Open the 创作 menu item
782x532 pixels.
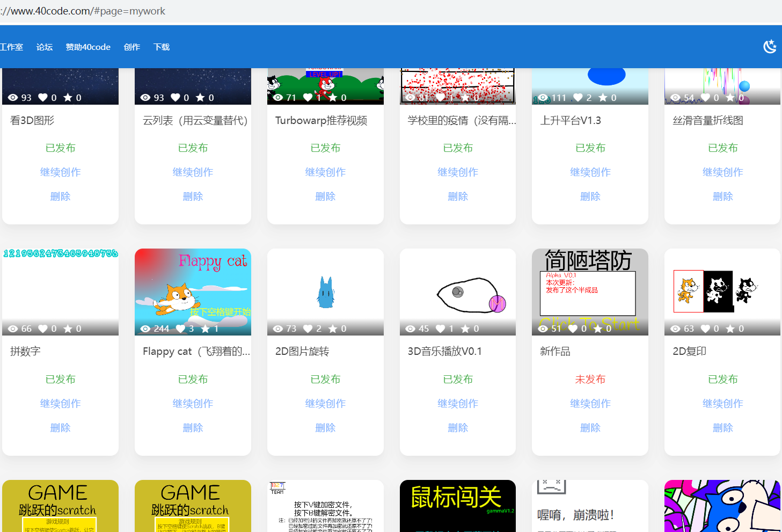[132, 47]
